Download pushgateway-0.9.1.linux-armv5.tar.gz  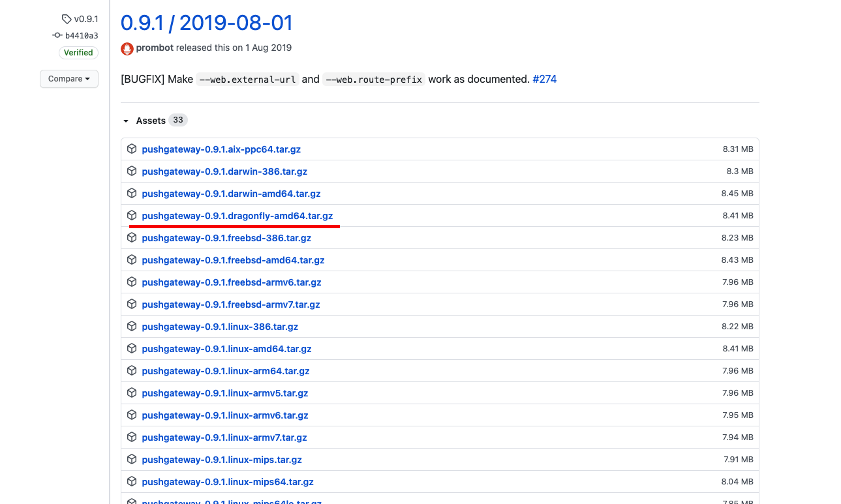[225, 393]
